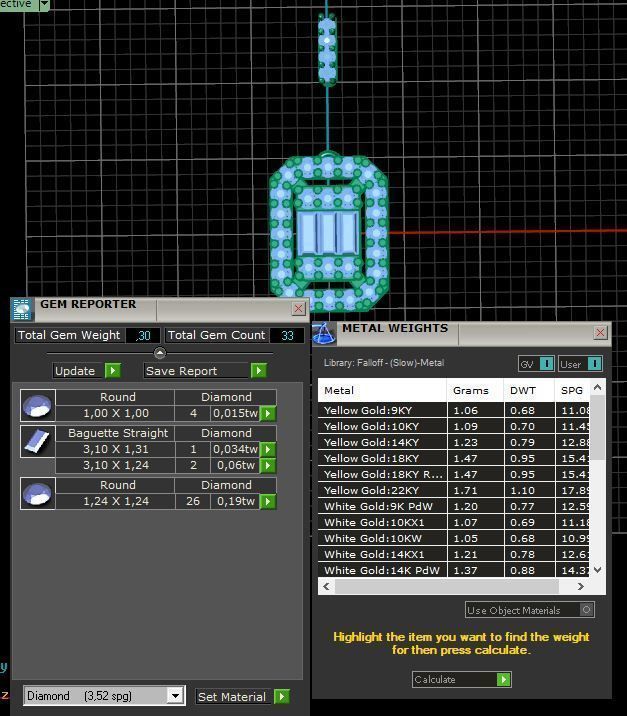The image size is (627, 716).
Task: Click the green arrow on the Calculate button
Action: click(x=504, y=679)
